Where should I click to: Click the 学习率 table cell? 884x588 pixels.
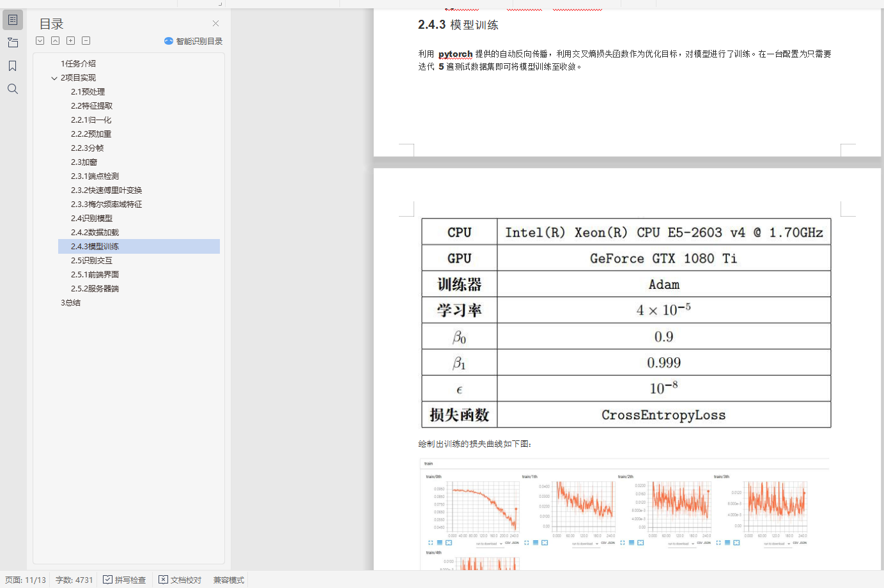click(460, 311)
